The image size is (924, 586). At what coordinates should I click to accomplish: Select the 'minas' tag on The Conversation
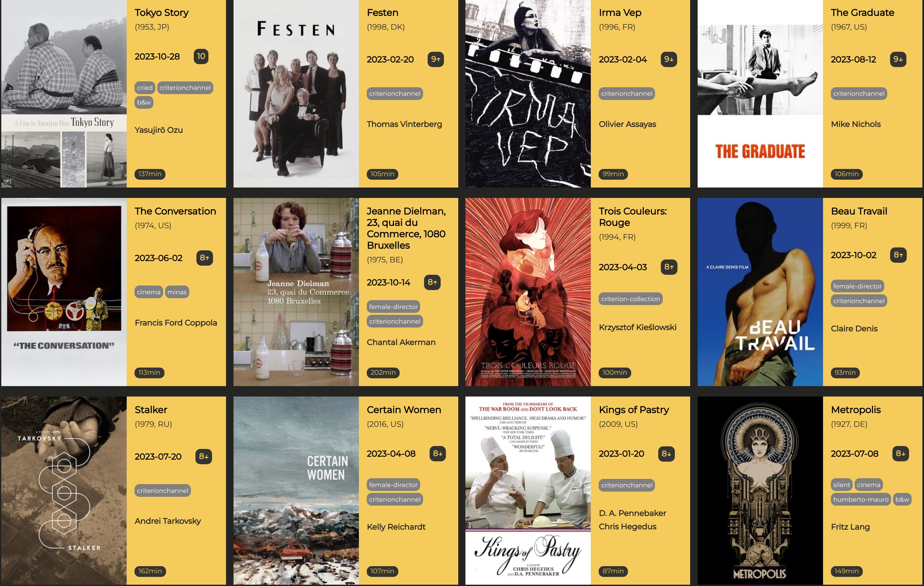(x=177, y=292)
